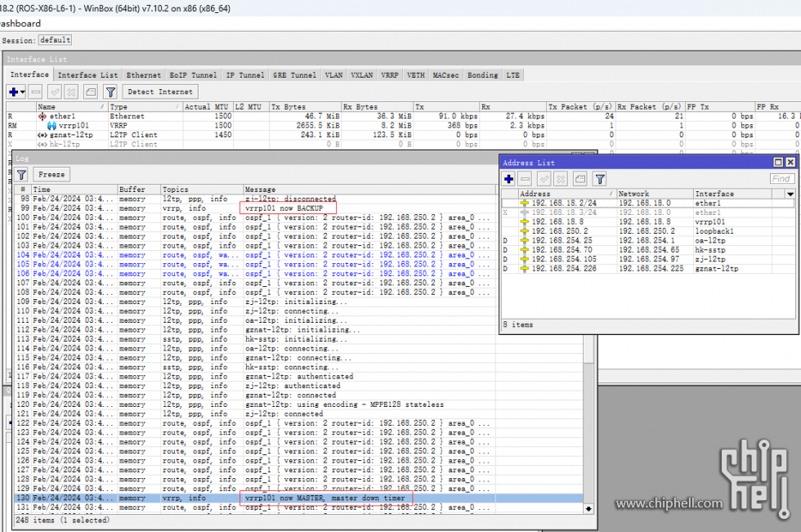This screenshot has width=801, height=532.
Task: Open the LTE tab
Action: [x=513, y=75]
